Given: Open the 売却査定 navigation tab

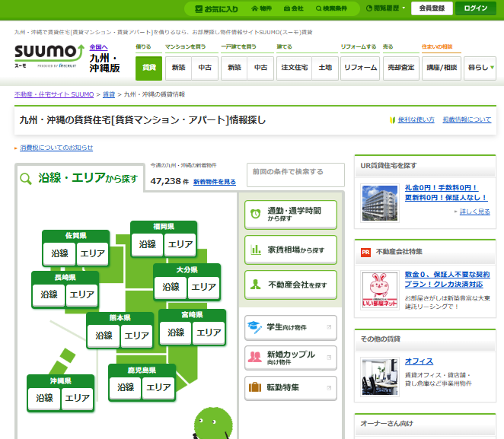Looking at the screenshot, I should [x=401, y=68].
